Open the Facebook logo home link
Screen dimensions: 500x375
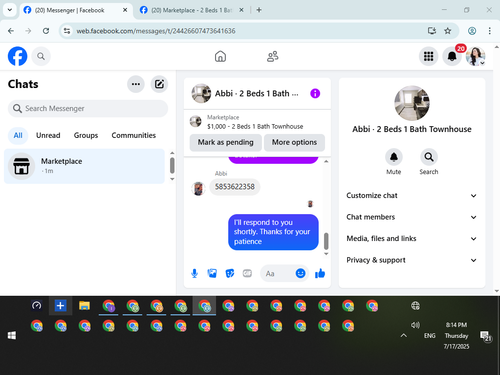[17, 56]
